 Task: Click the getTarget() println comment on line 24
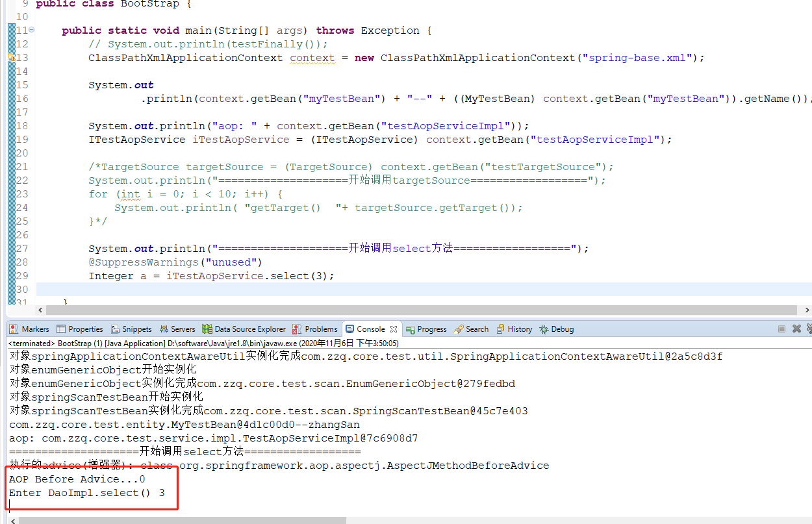tap(319, 208)
